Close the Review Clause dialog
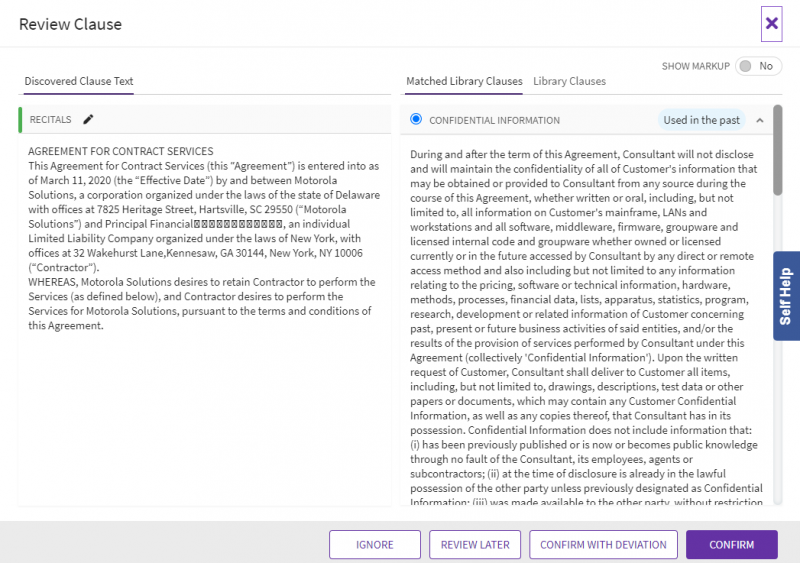 [771, 23]
